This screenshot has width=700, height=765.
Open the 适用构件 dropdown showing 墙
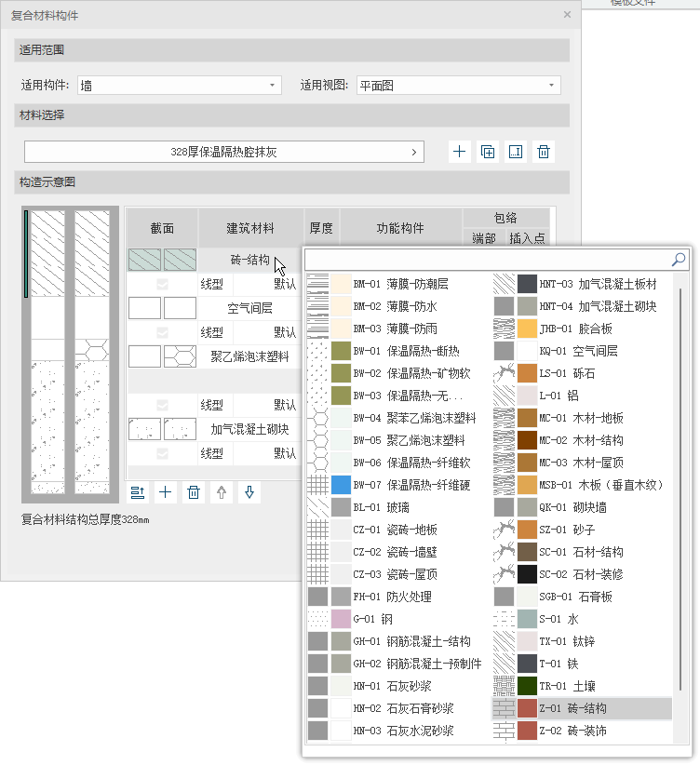click(180, 86)
